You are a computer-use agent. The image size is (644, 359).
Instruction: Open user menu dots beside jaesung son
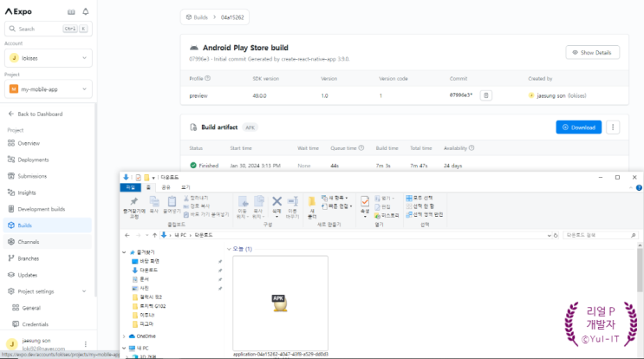(x=86, y=343)
